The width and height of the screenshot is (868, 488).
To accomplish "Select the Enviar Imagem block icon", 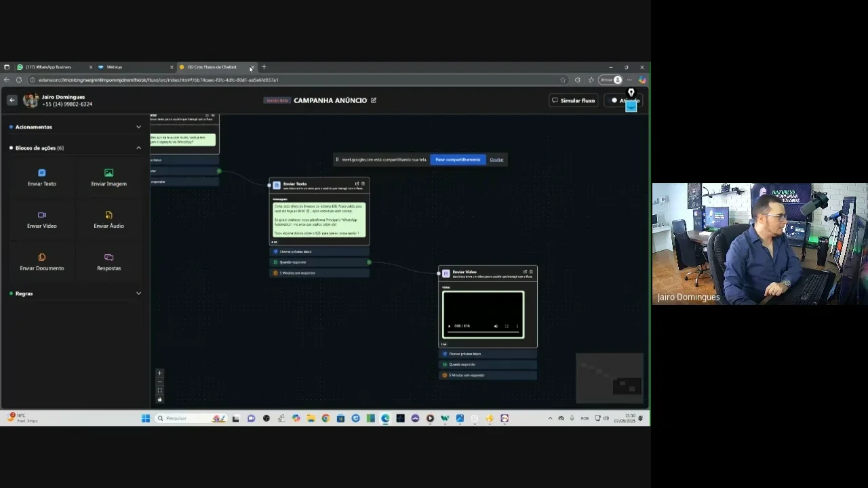I will [x=108, y=173].
